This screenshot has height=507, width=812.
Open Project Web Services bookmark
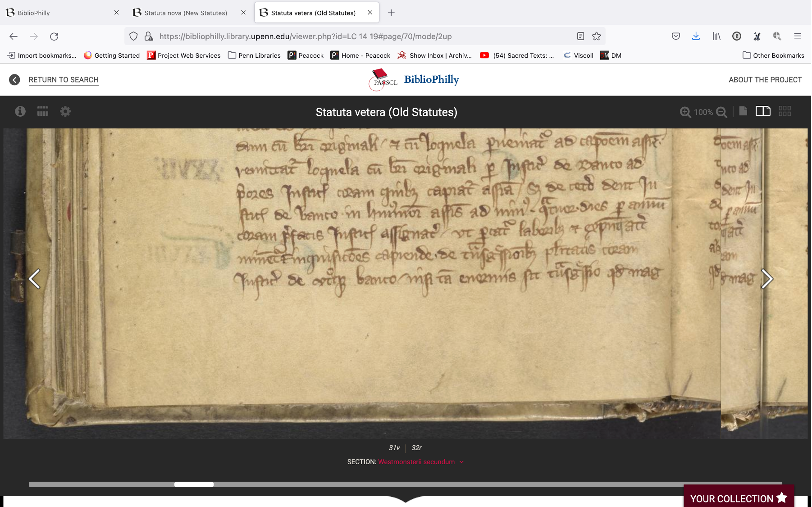point(184,55)
